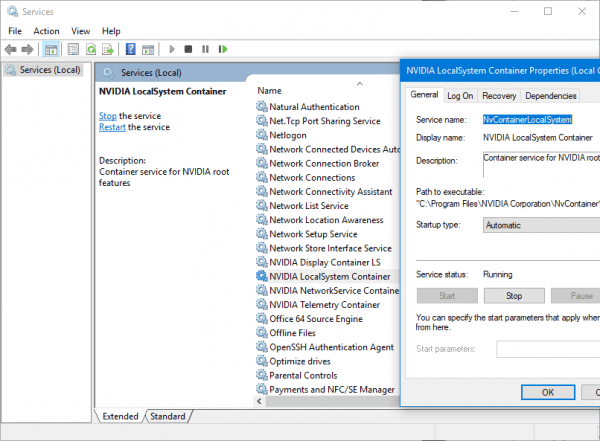Image resolution: width=600 pixels, height=441 pixels.
Task: Click the left arrow of horizontal scrollbar
Action: click(x=259, y=401)
